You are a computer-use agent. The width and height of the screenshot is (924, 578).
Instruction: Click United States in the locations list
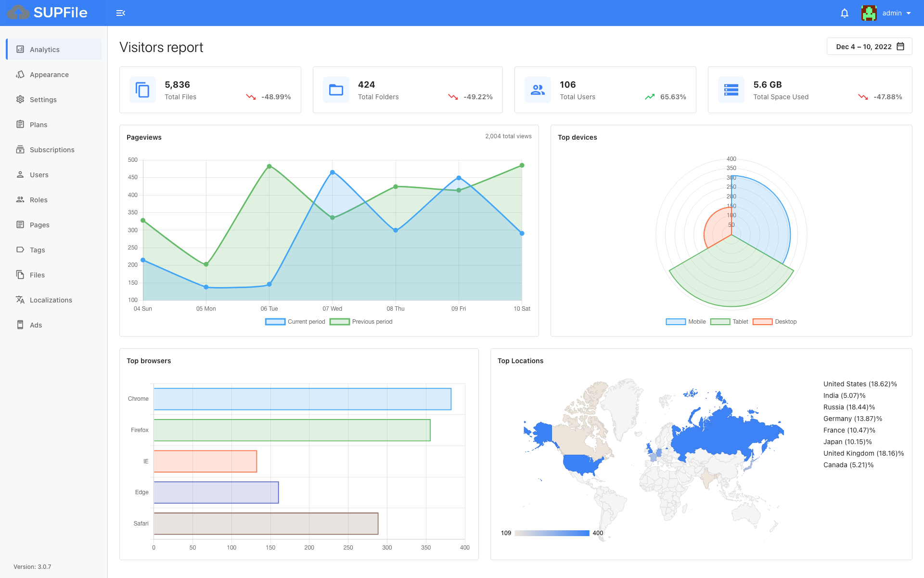pyautogui.click(x=860, y=384)
